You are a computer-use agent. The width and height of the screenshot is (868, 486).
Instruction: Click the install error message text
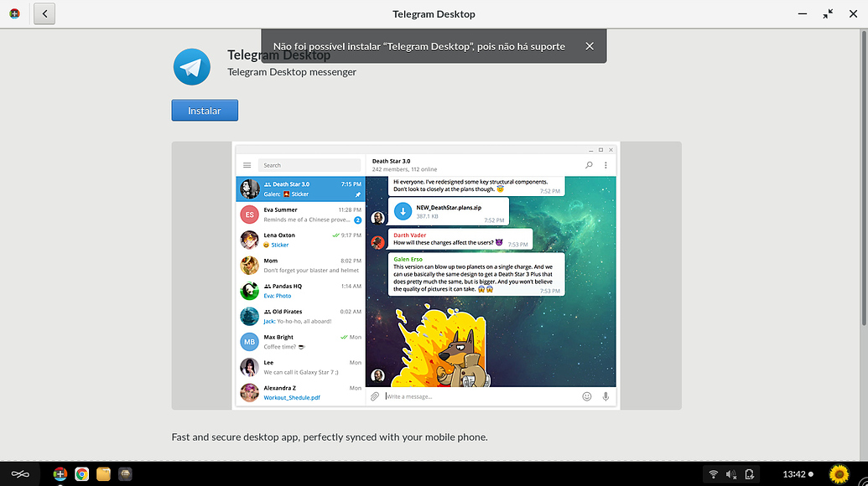419,47
